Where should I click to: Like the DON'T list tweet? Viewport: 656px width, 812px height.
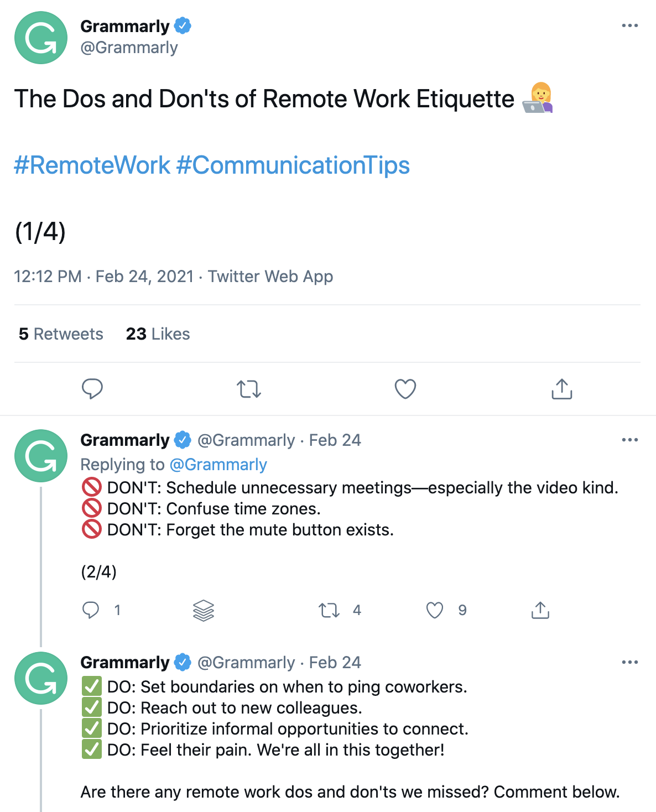click(x=435, y=610)
